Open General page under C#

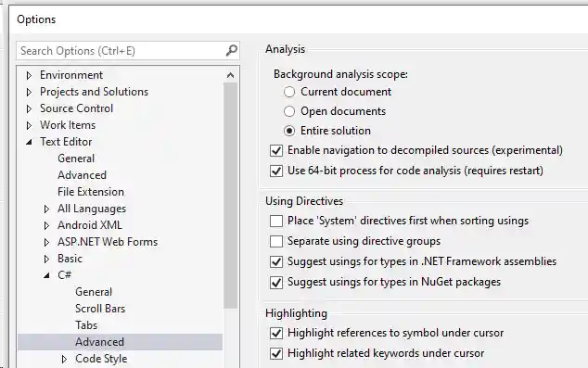pyautogui.click(x=94, y=292)
